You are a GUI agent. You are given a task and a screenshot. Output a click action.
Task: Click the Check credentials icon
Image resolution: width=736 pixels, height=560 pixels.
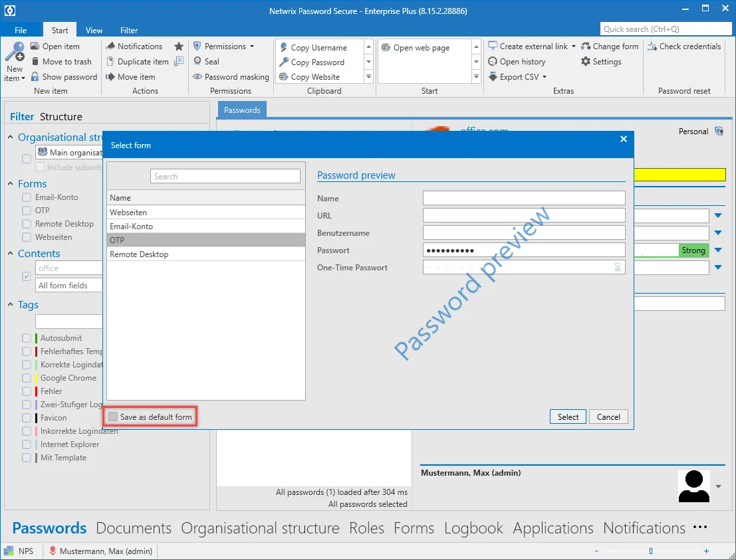click(652, 47)
